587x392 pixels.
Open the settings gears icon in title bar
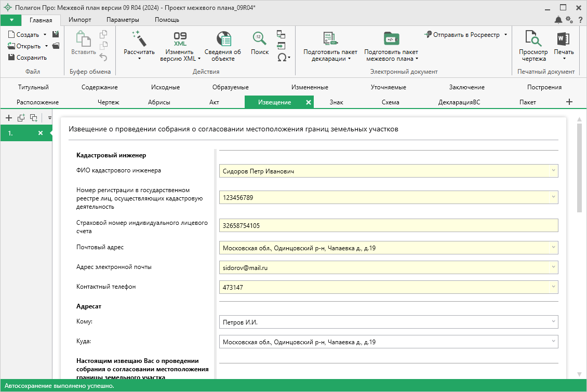(569, 20)
